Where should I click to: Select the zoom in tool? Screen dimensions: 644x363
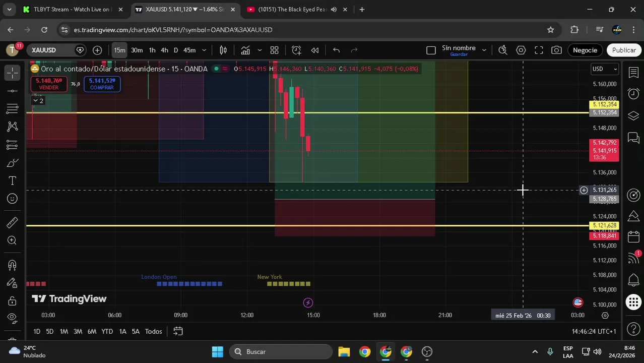click(13, 240)
